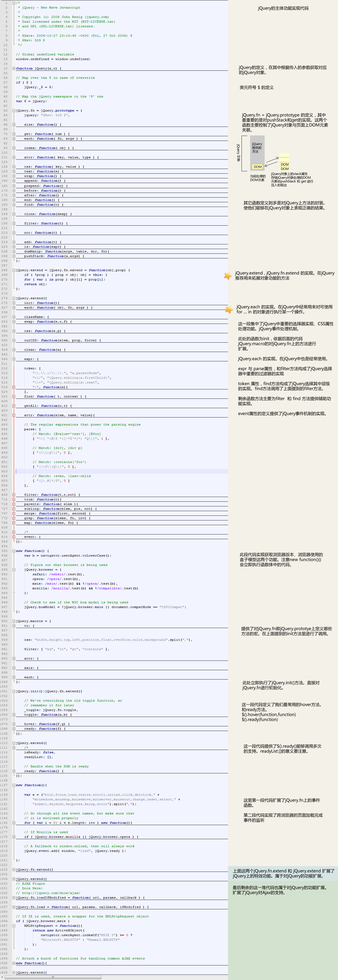338x980 pixels.
Task: Expand trim: function(t) fold
Action: [x=14, y=500]
